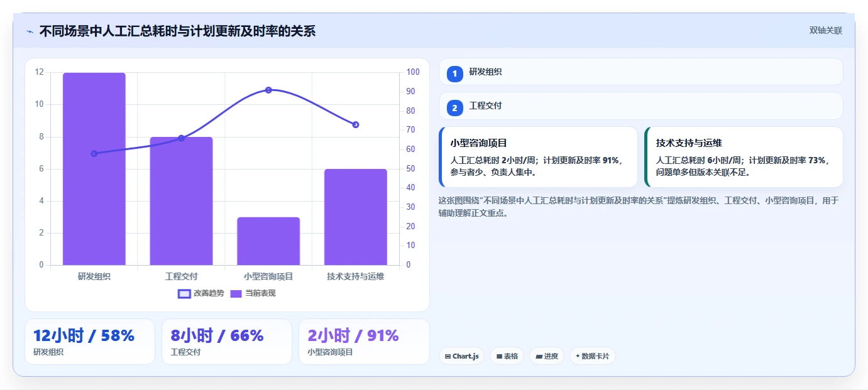Click the x-axis label 研发组织
Image resolution: width=868 pixels, height=390 pixels.
(94, 276)
